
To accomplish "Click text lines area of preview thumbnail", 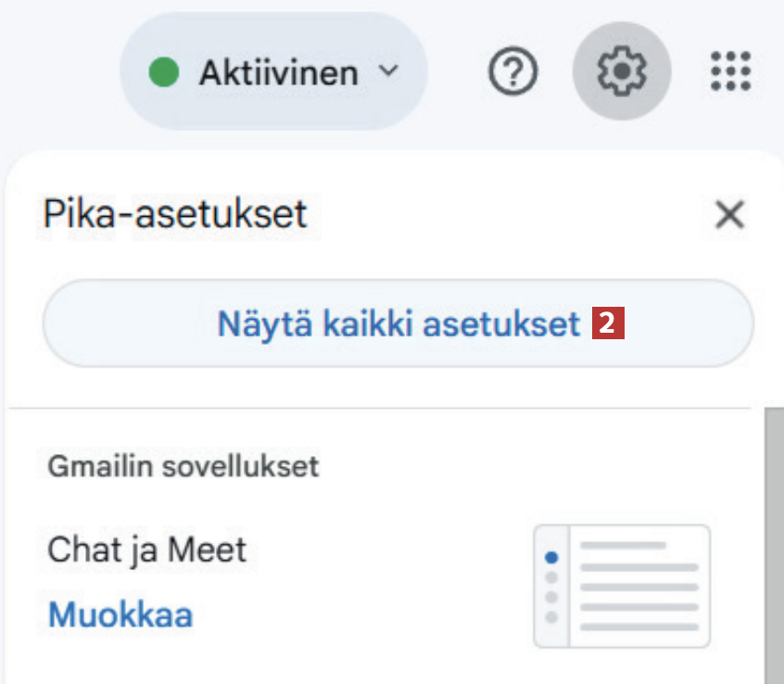I will pyautogui.click(x=639, y=586).
